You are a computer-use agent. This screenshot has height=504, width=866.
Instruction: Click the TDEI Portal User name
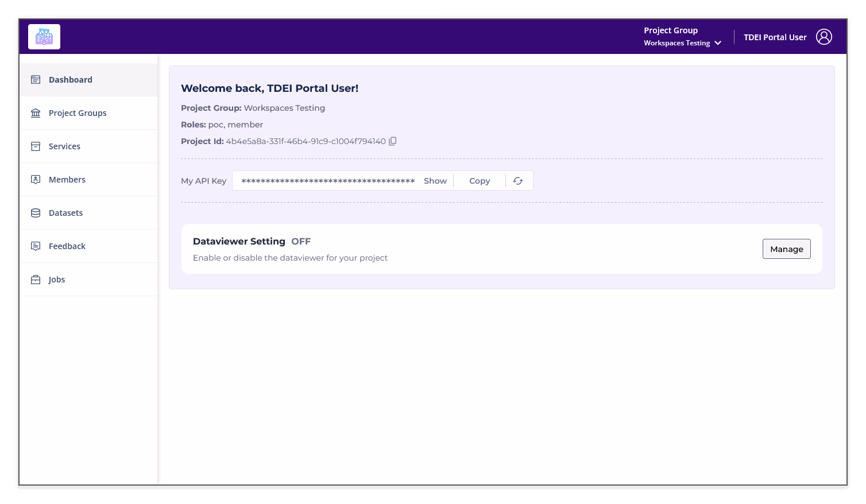(775, 37)
